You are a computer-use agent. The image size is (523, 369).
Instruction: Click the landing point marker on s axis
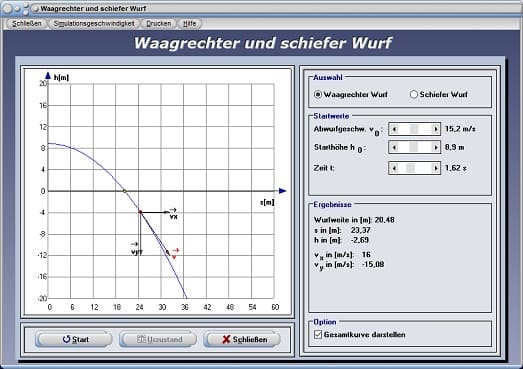pos(125,191)
